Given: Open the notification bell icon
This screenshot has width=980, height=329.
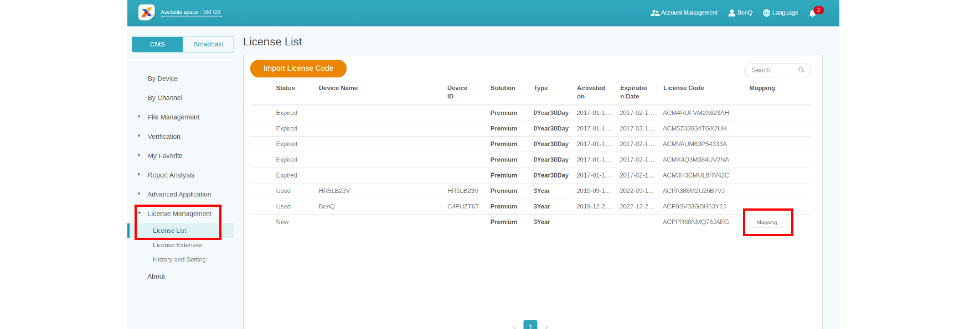Looking at the screenshot, I should click(812, 13).
